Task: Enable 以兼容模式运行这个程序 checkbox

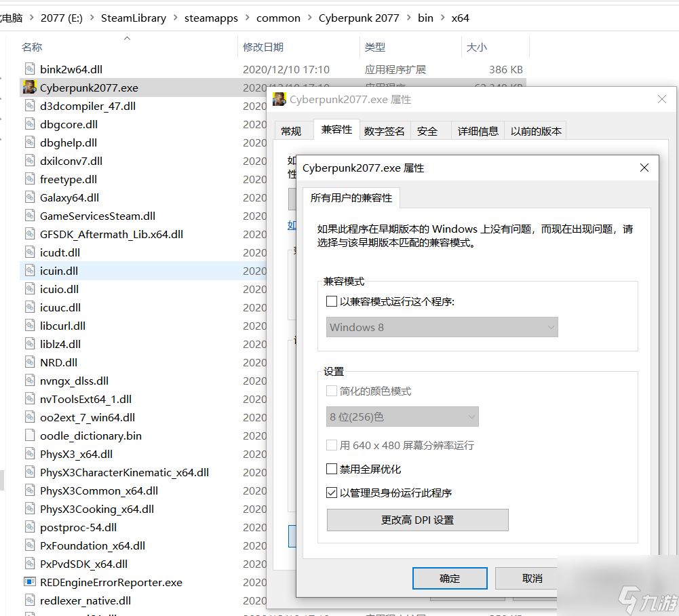Action: [332, 301]
